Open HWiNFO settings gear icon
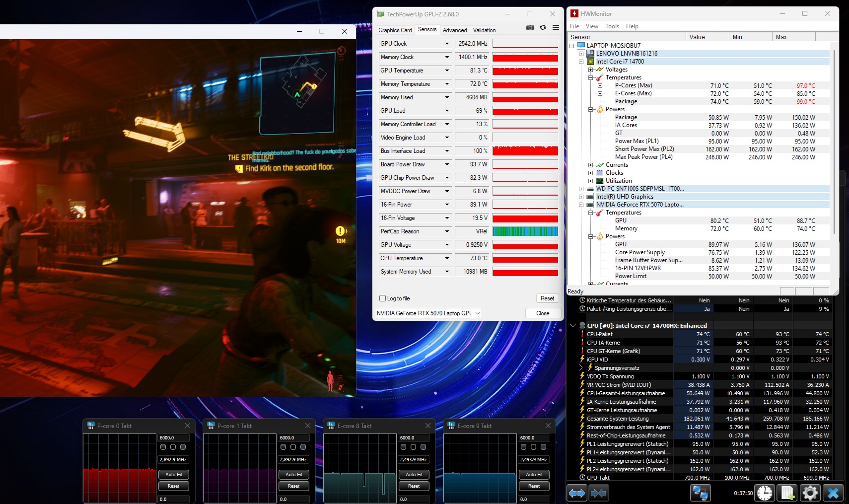Viewport: 849px width, 504px height. click(810, 493)
